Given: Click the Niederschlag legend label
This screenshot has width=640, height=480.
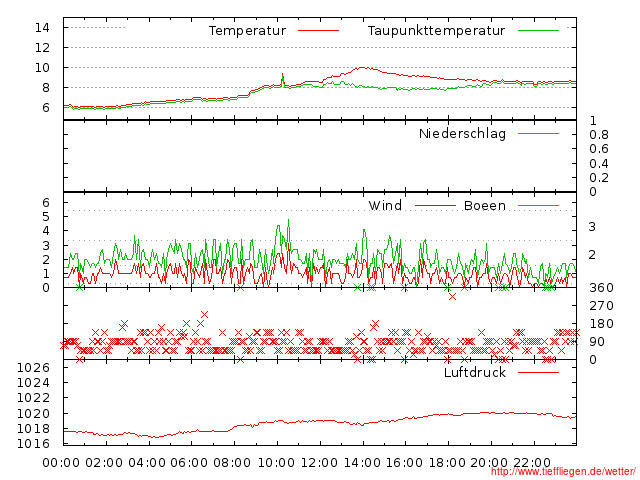Looking at the screenshot, I should (x=462, y=133).
